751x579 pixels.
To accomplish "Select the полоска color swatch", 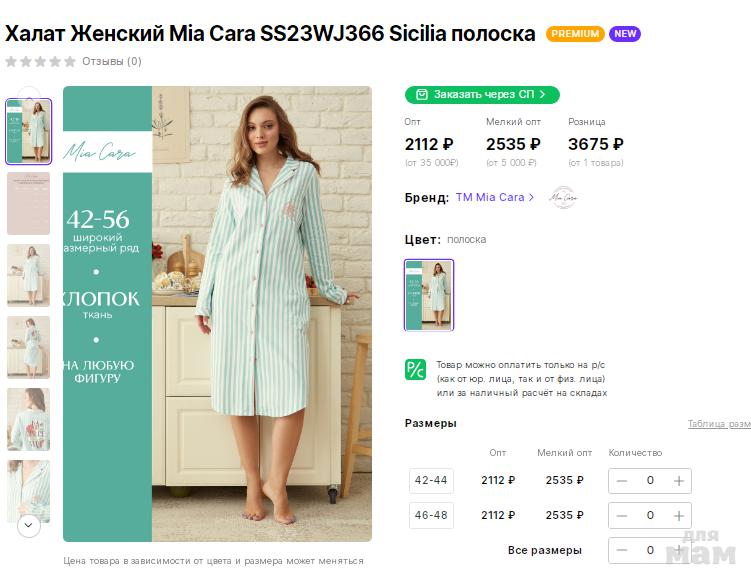I will 429,295.
